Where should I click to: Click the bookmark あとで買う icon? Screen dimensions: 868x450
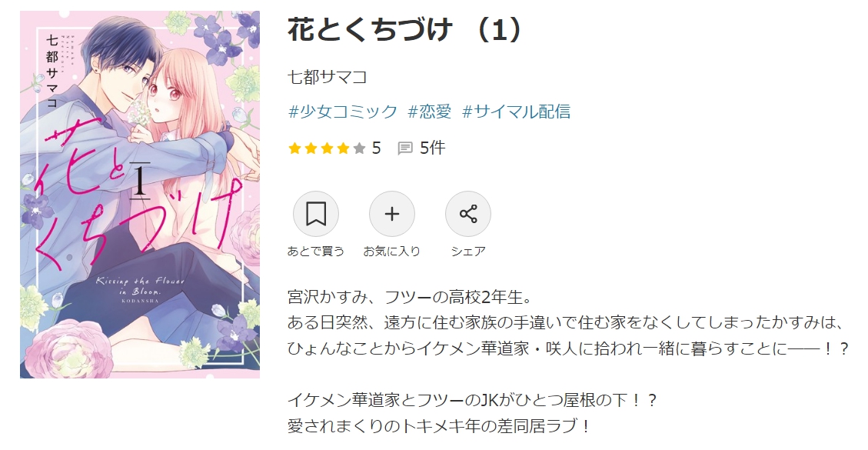coord(315,214)
